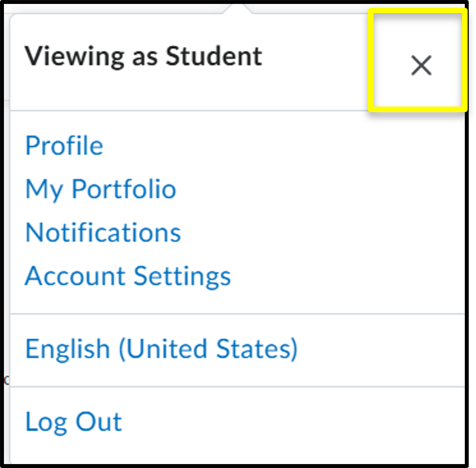Click the Viewing as Student heading
The width and height of the screenshot is (476, 468).
(143, 56)
